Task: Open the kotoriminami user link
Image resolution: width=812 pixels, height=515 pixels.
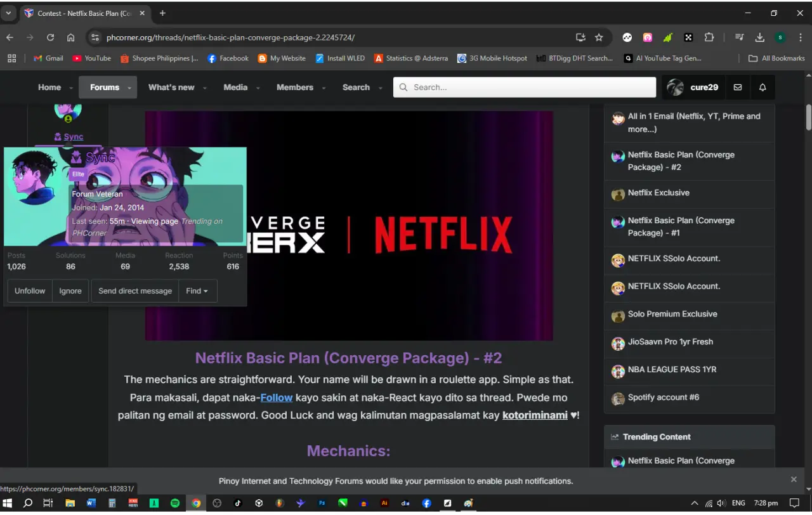Action: click(535, 415)
